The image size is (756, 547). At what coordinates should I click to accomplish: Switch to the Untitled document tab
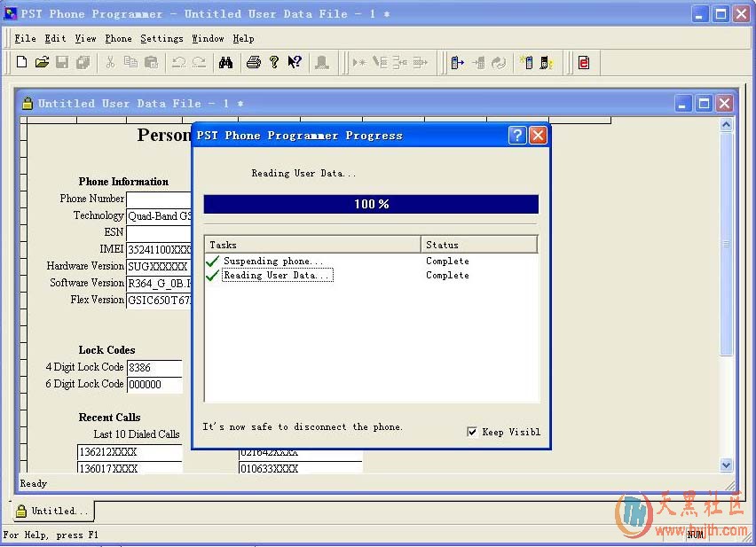pyautogui.click(x=53, y=512)
